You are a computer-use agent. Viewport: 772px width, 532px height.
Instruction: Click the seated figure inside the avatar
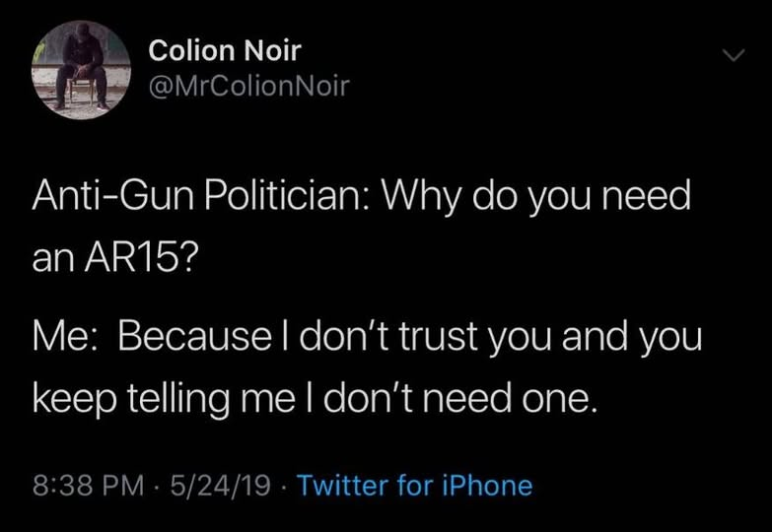(x=82, y=71)
